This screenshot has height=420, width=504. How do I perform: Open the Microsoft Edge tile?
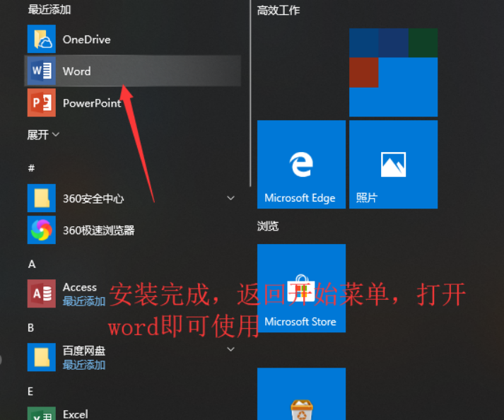click(302, 164)
